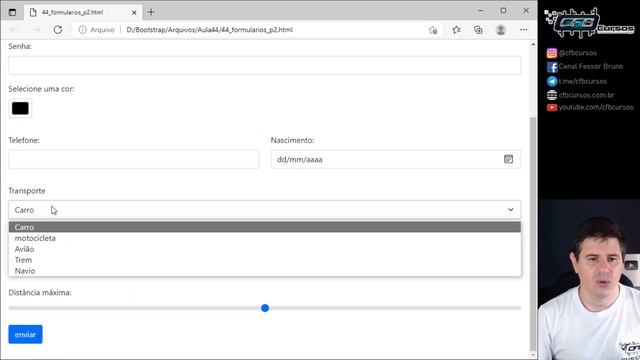Screen dimensions: 640x360
Task: Open the Collections icon
Action: (x=478, y=30)
